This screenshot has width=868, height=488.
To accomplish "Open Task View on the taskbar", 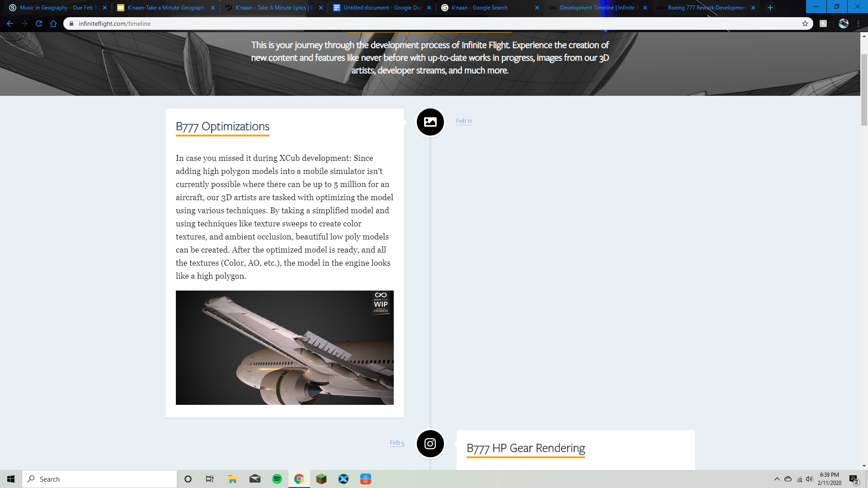I will [x=210, y=479].
